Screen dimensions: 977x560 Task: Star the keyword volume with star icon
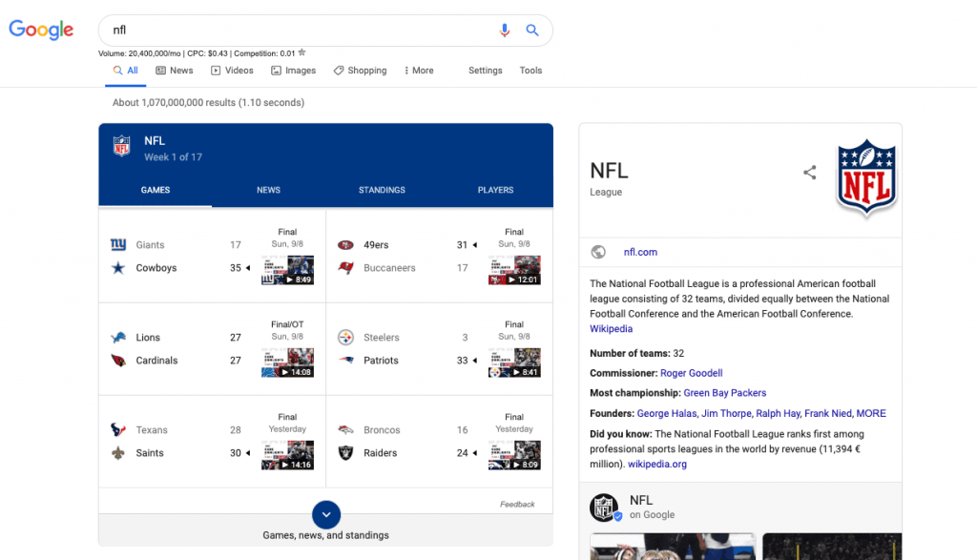click(302, 53)
